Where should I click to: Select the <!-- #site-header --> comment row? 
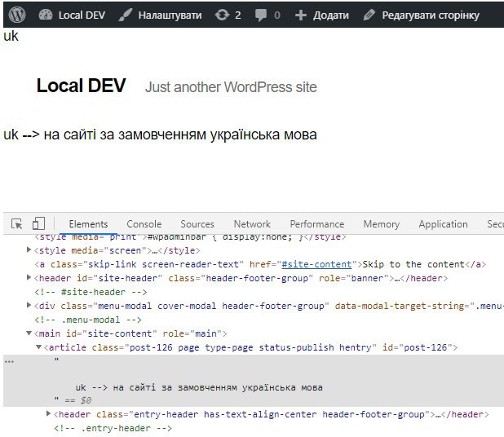pos(91,292)
